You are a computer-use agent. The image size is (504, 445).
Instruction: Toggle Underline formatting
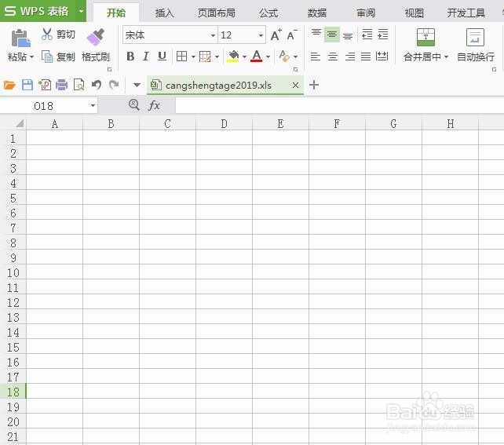pyautogui.click(x=162, y=57)
